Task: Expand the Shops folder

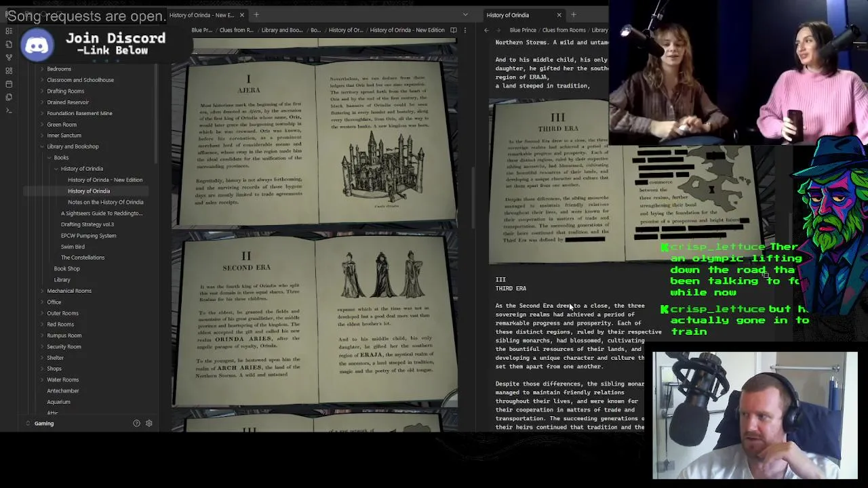Action: tap(42, 369)
